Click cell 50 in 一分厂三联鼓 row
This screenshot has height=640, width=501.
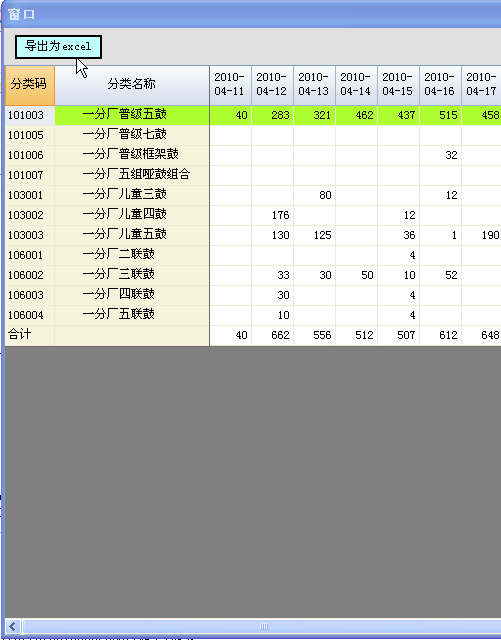coord(356,275)
